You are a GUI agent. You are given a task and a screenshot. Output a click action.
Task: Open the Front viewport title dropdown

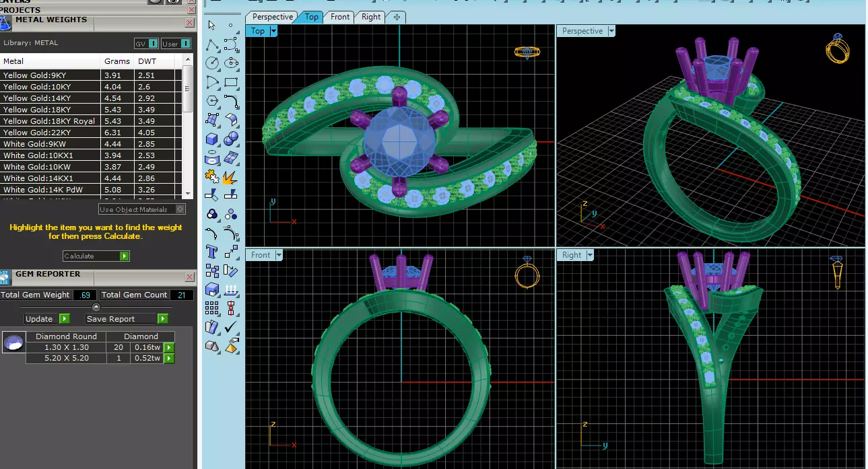point(279,255)
